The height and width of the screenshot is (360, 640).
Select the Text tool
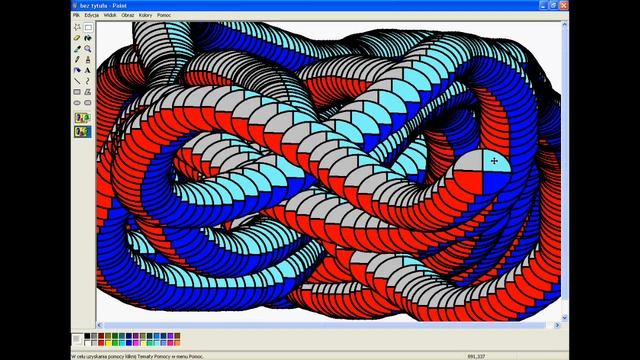(x=88, y=70)
